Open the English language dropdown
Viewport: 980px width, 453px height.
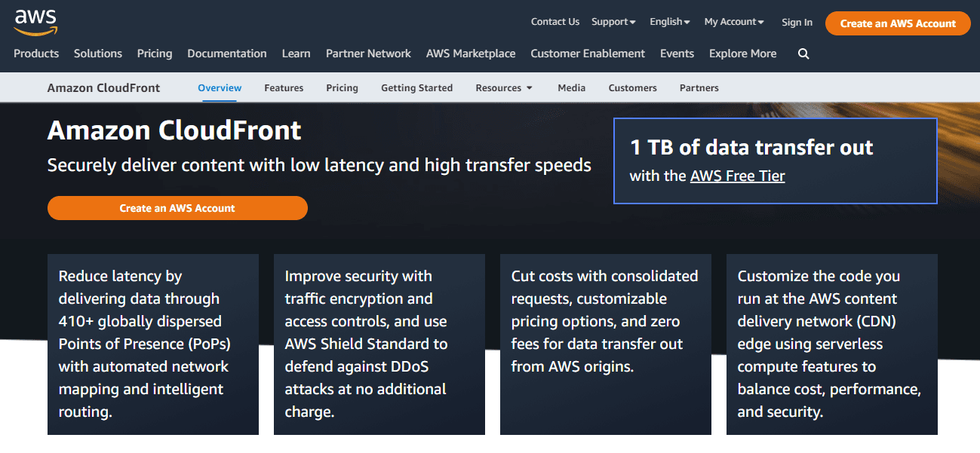tap(669, 22)
